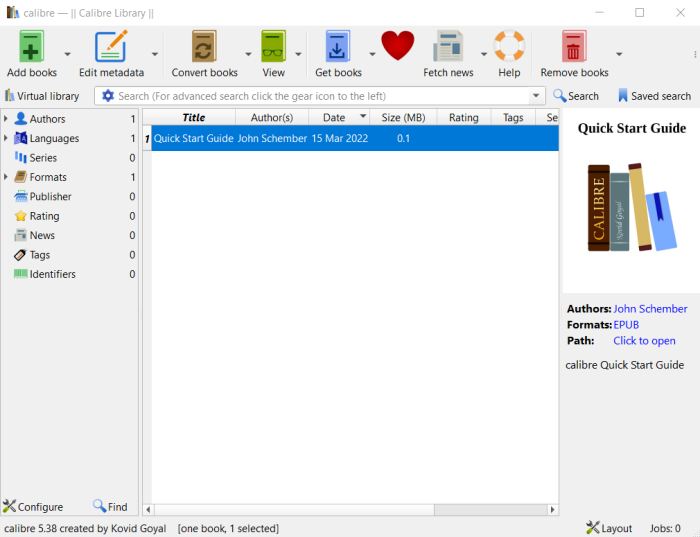Click the red heart Donate icon
The width and height of the screenshot is (700, 537).
coord(397,46)
